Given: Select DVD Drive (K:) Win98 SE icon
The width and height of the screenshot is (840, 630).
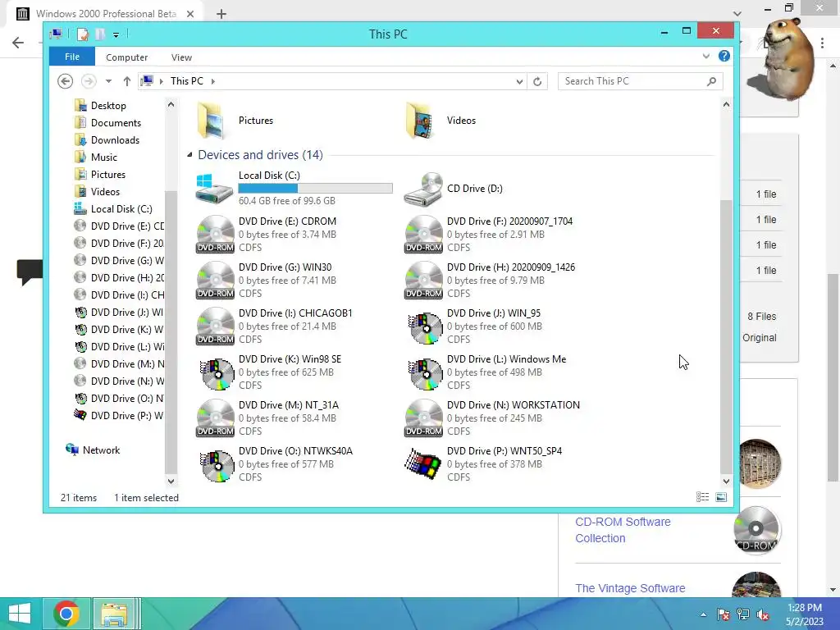Looking at the screenshot, I should 217,373.
